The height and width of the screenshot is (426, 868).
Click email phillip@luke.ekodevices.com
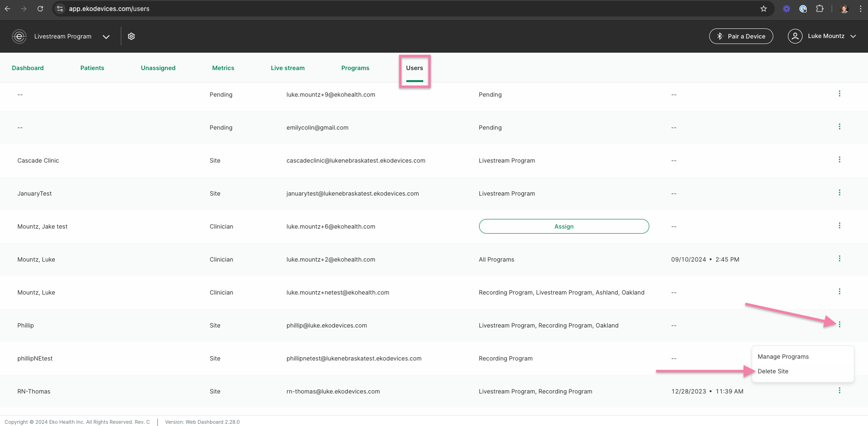327,325
